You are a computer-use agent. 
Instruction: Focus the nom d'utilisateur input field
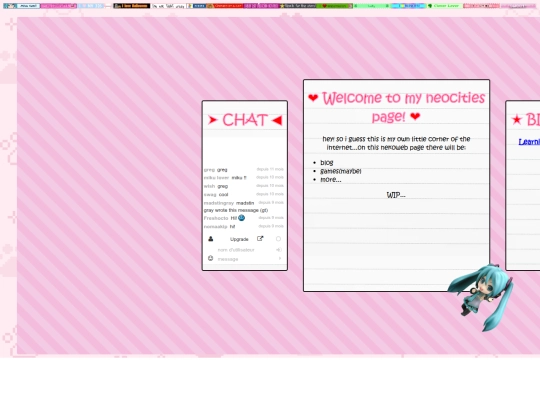(246, 250)
